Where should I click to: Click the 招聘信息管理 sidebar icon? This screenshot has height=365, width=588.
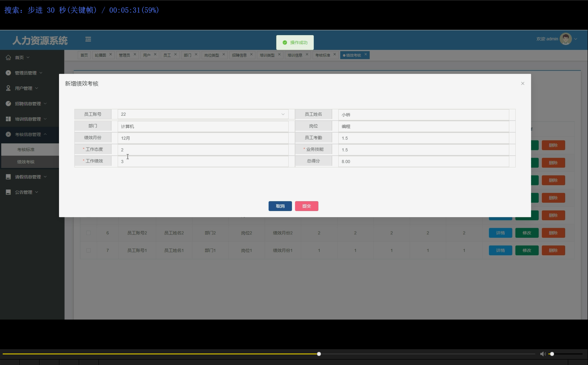coord(8,104)
